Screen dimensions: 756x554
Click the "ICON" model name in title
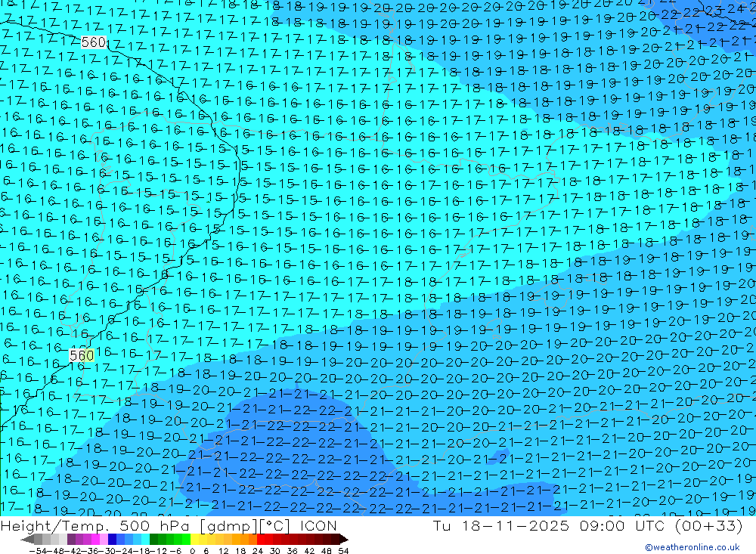(x=318, y=525)
